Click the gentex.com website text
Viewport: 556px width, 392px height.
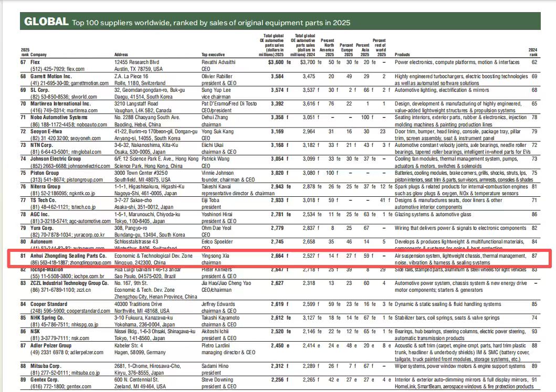[79, 387]
